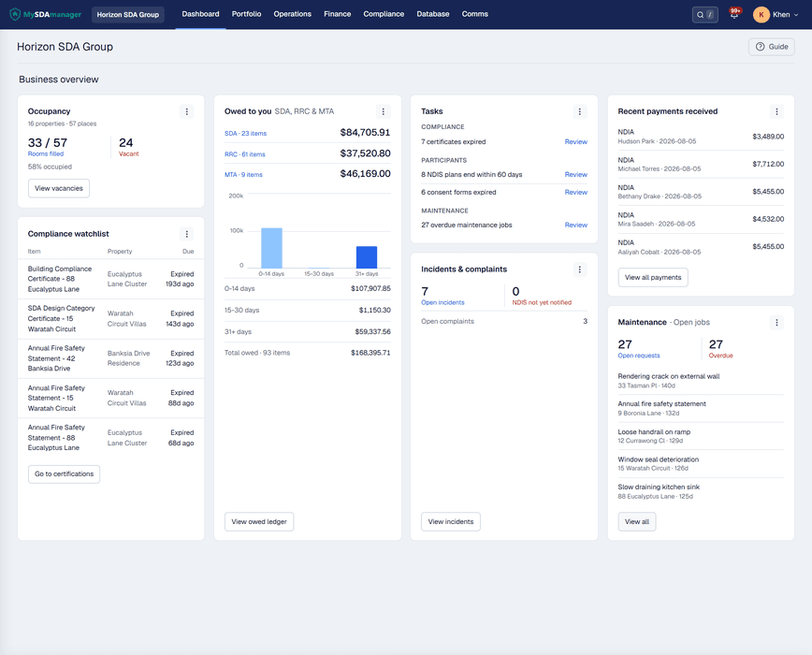Screen dimensions: 812x655
Task: Review 7 certificates expired task
Action: pos(576,142)
